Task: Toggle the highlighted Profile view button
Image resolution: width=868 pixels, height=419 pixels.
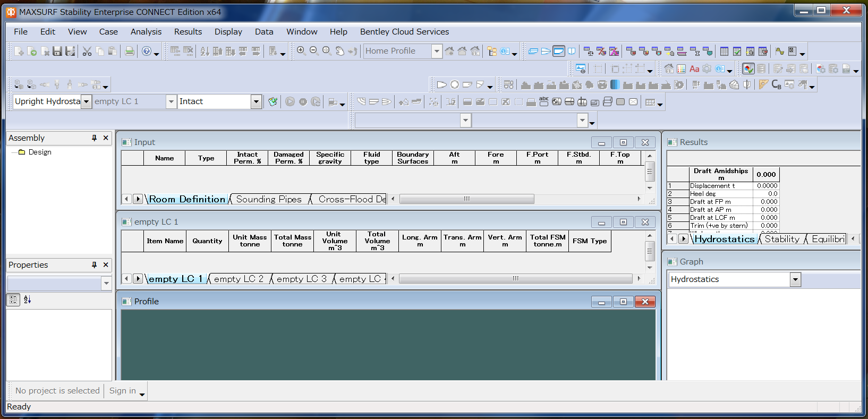Action: coord(558,52)
